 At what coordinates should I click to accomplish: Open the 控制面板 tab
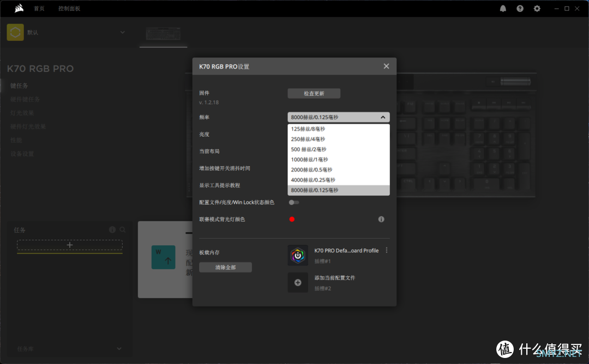tap(69, 8)
